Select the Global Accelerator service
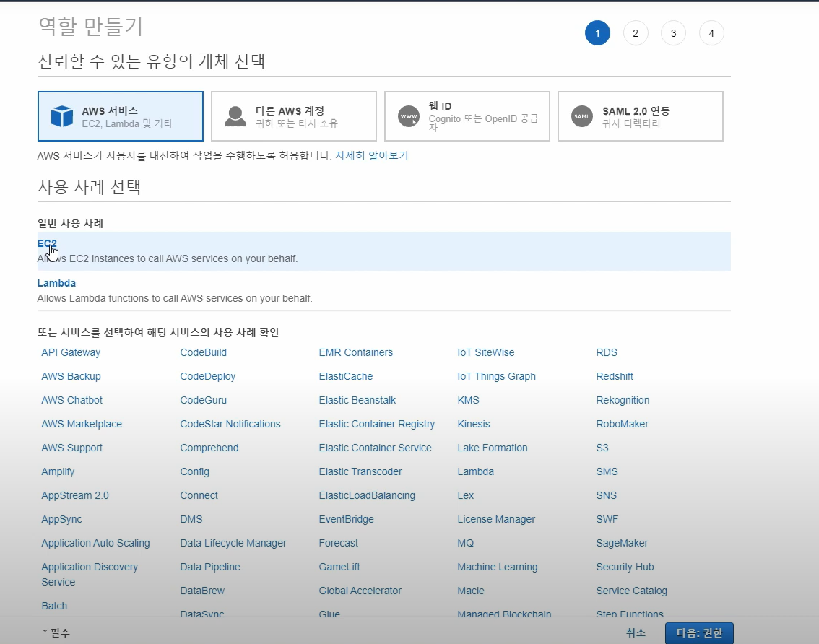Screen dimensions: 819x644 tap(360, 591)
